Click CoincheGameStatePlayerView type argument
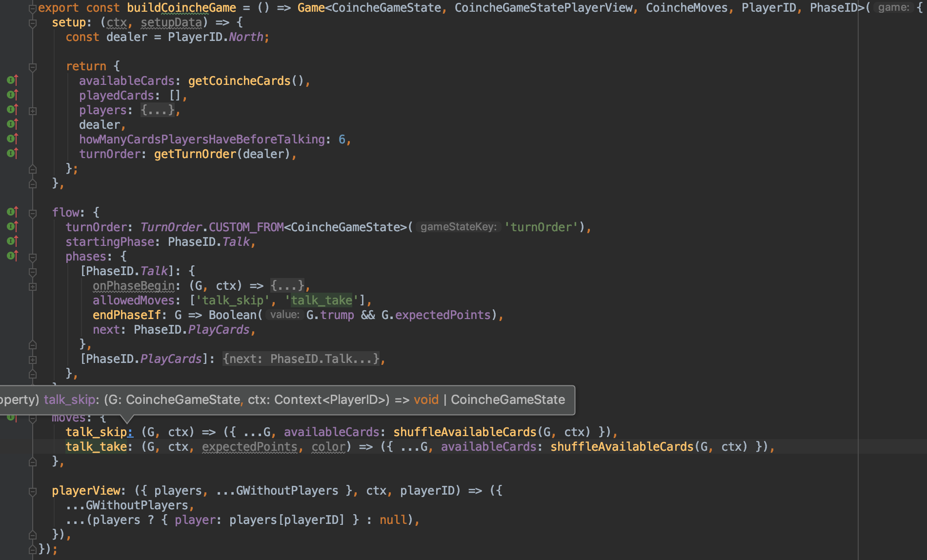927x560 pixels. [x=544, y=8]
